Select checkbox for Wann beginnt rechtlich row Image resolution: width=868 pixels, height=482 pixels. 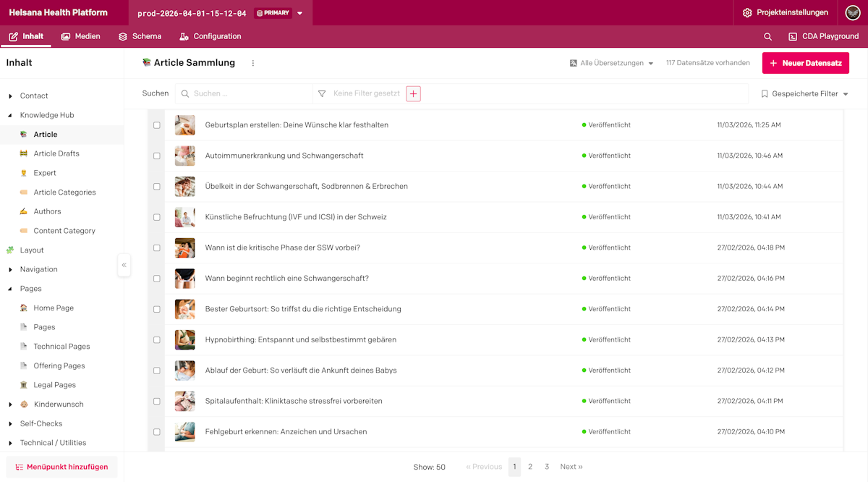(x=157, y=278)
